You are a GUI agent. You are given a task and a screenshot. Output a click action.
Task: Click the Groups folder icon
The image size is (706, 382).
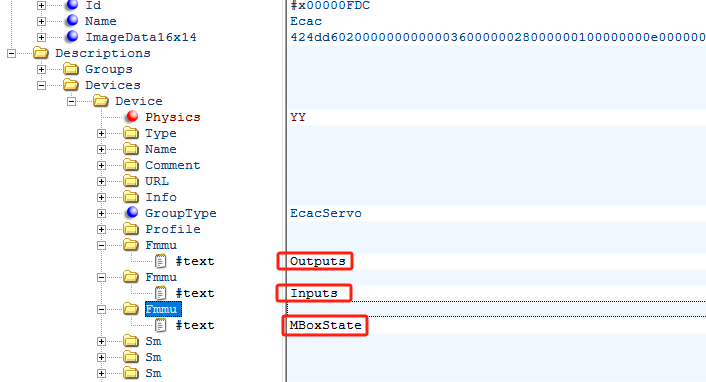pos(71,69)
